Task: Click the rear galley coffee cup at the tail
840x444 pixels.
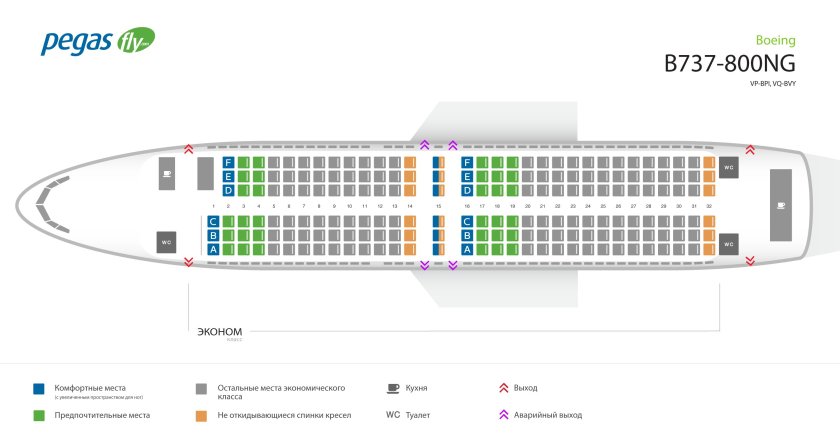Action: [781, 205]
